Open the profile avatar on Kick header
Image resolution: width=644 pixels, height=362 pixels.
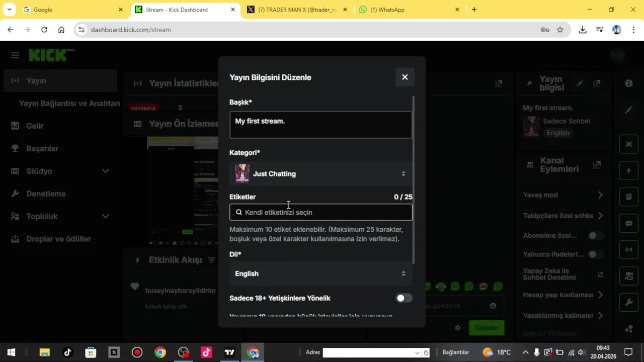tap(618, 55)
